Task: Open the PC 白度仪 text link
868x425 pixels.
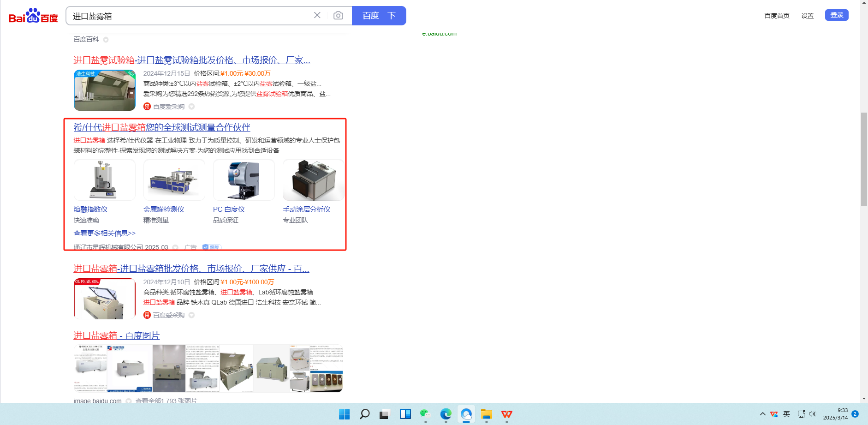Action: click(229, 210)
